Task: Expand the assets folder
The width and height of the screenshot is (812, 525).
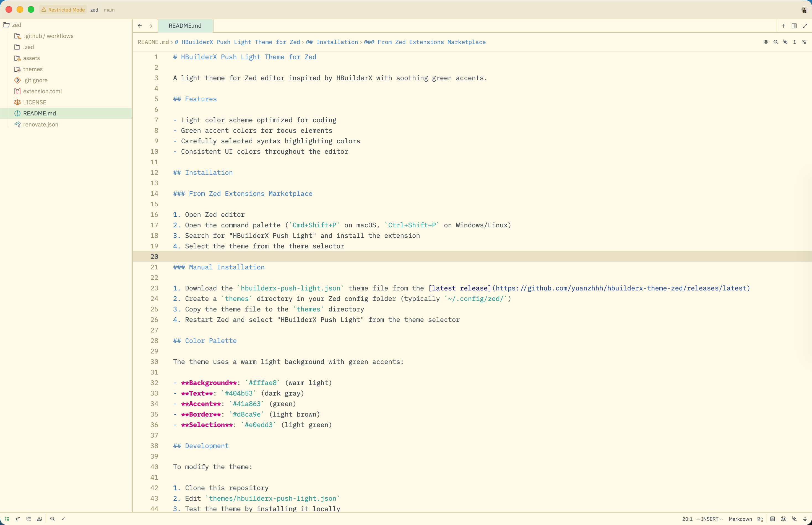Action: click(x=66, y=58)
